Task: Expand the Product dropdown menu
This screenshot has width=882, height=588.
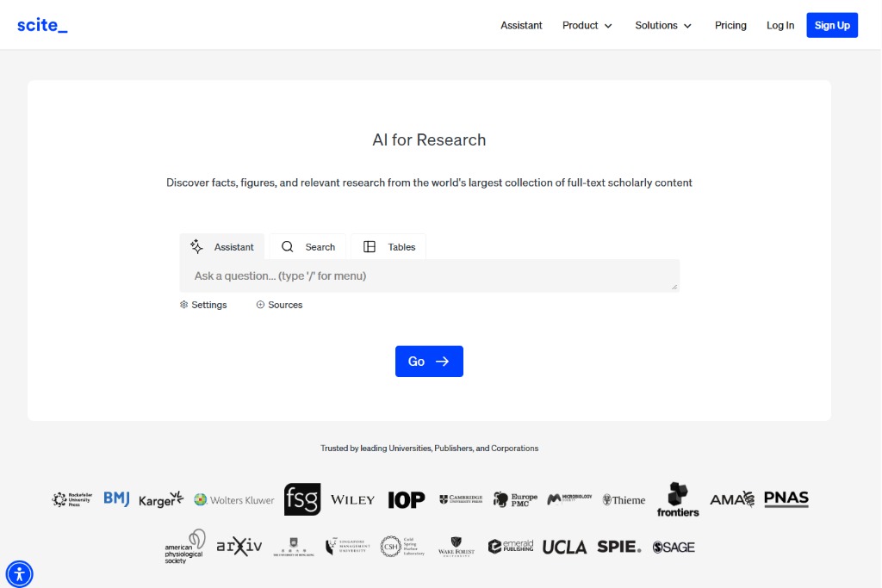Action: (587, 26)
